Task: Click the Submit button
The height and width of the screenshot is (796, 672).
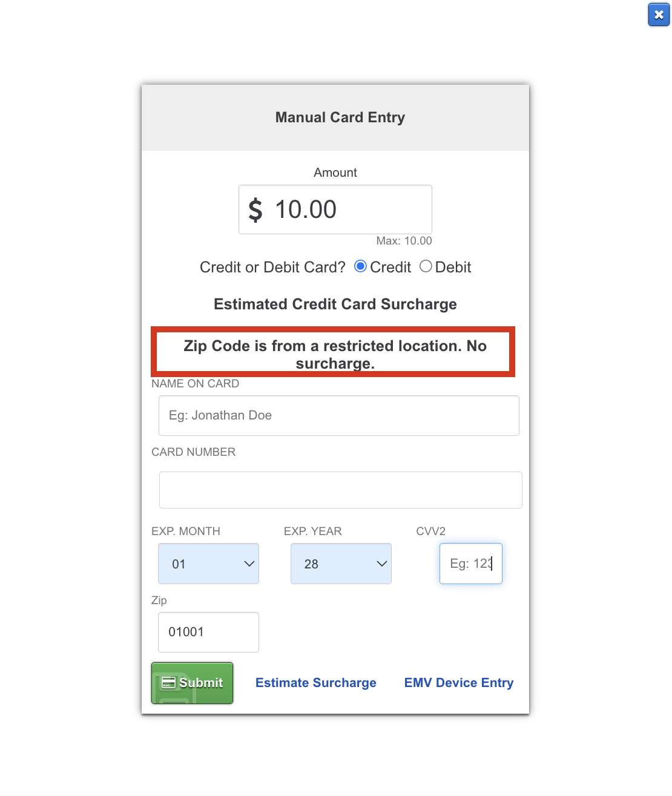Action: pyautogui.click(x=192, y=683)
